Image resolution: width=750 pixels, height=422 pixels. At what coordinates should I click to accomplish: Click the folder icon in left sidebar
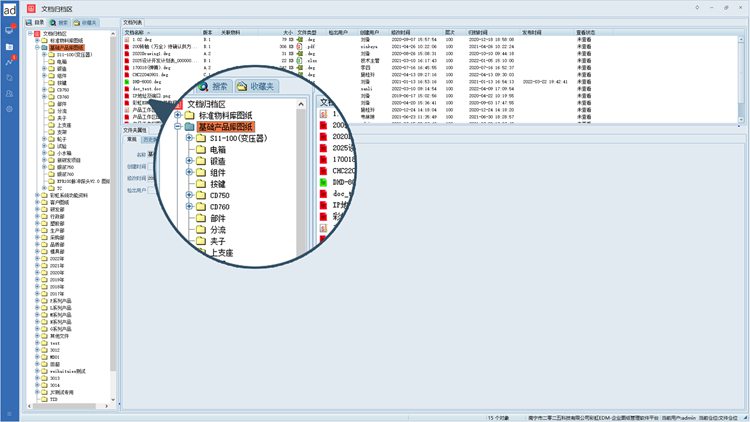point(9,45)
